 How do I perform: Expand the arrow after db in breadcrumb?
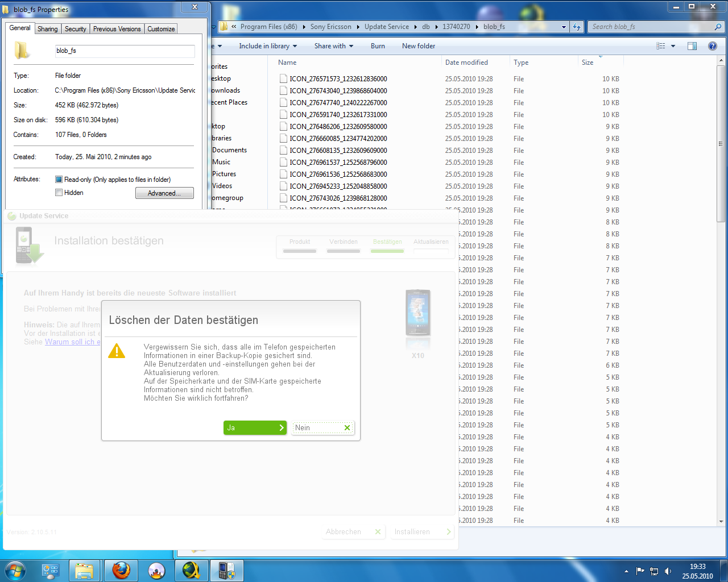pyautogui.click(x=436, y=27)
